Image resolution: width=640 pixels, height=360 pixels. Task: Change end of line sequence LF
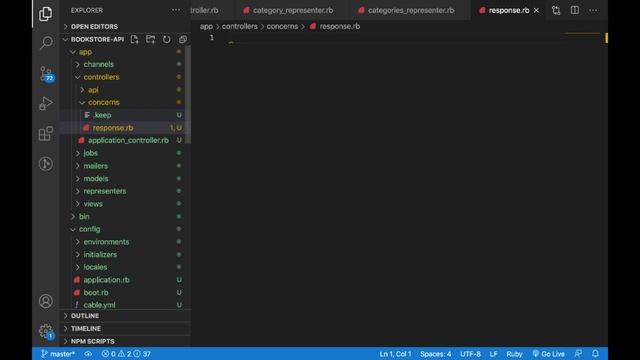point(493,354)
